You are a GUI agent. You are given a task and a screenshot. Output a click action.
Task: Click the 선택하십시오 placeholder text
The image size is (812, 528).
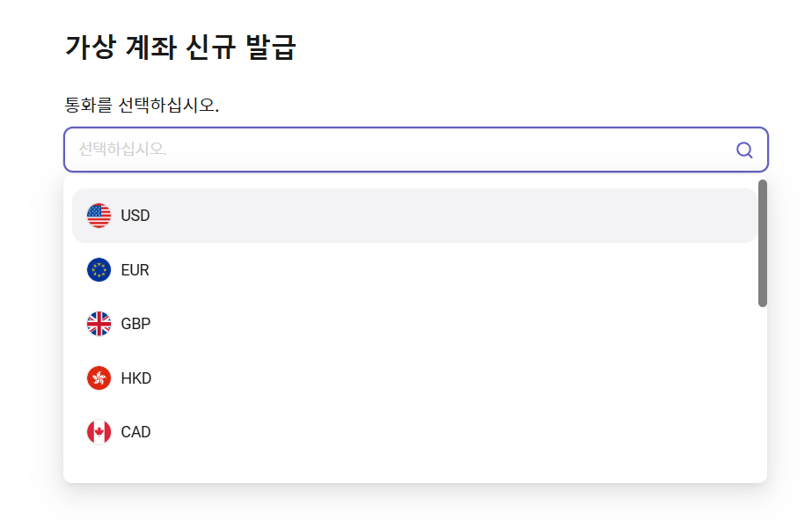tap(122, 150)
